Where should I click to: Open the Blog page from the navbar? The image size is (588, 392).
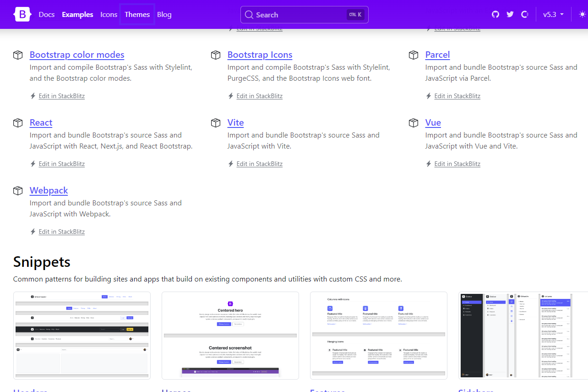164,14
